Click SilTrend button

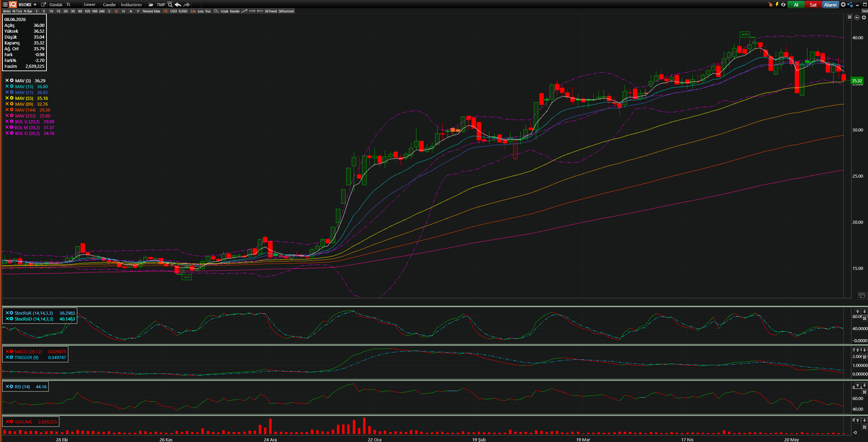click(271, 11)
